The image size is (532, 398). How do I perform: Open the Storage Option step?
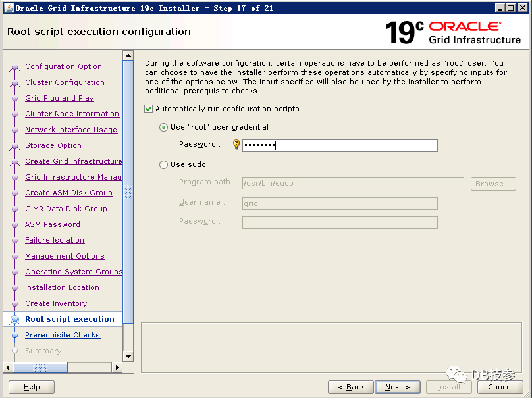(53, 145)
